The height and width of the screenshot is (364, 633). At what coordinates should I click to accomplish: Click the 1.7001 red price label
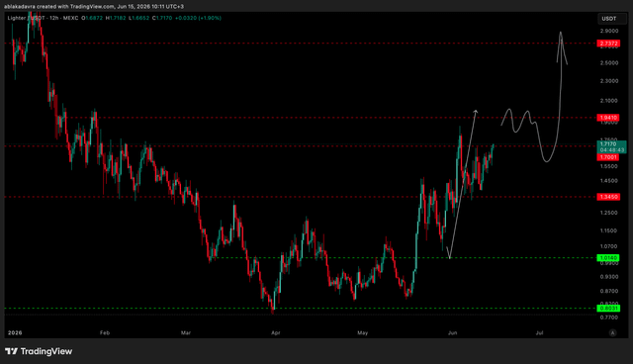(x=608, y=157)
